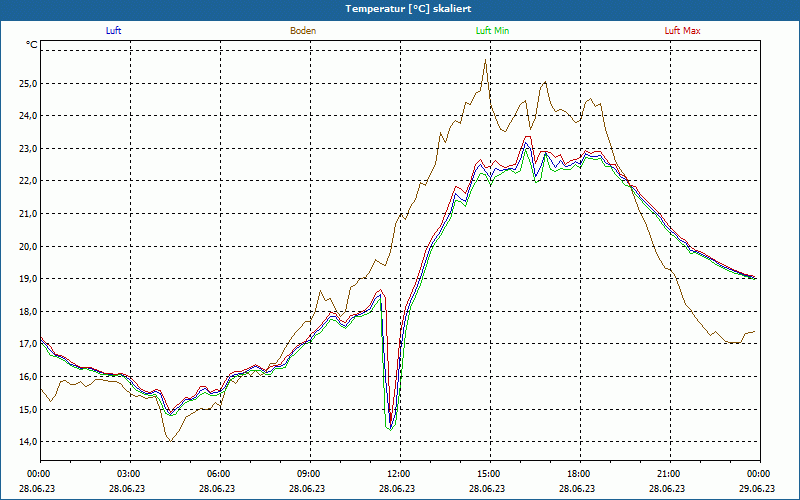This screenshot has width=800, height=500.
Task: Select the 25,0 y-axis value
Action: point(28,83)
